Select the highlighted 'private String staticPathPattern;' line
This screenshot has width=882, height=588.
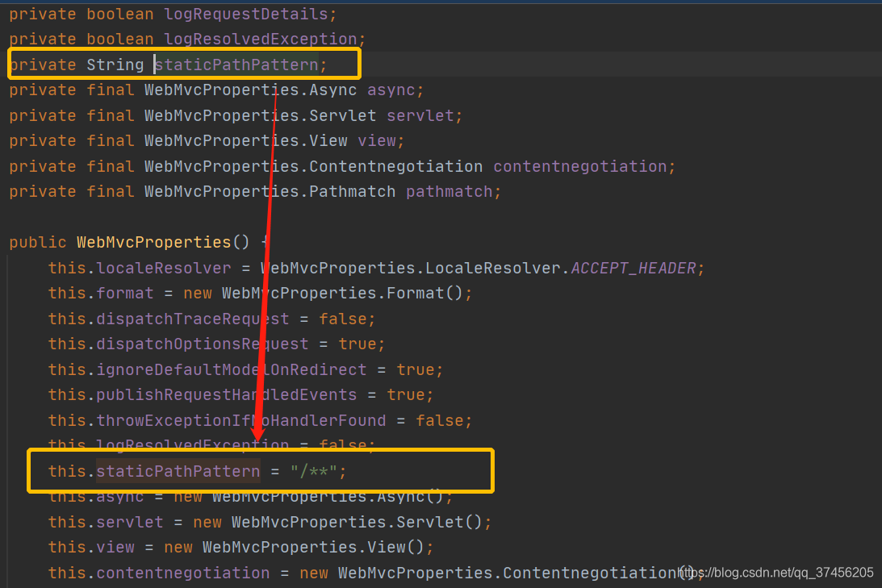tap(182, 64)
